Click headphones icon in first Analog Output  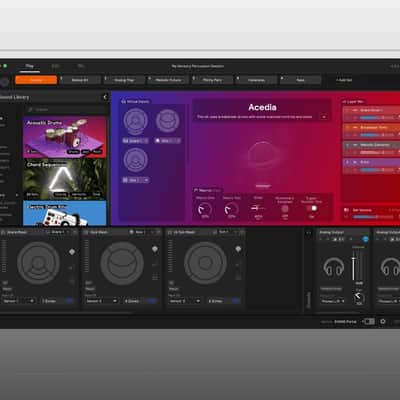pyautogui.click(x=334, y=267)
